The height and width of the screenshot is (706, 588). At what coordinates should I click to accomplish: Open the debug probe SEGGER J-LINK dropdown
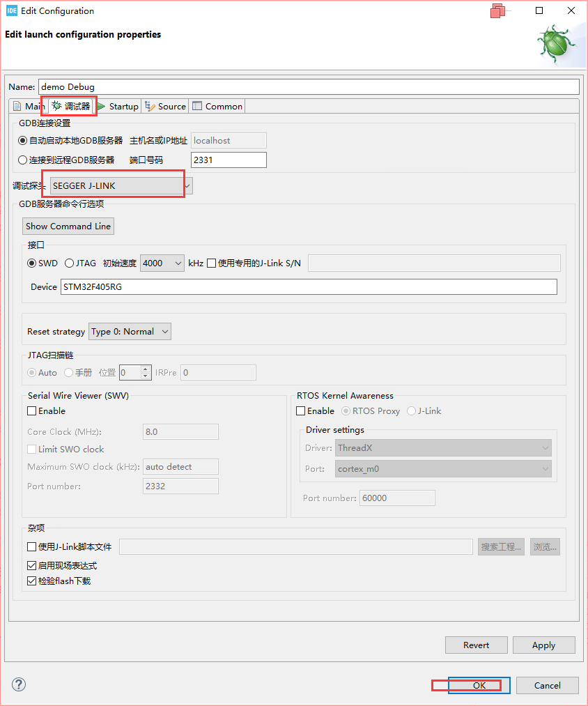pos(121,185)
